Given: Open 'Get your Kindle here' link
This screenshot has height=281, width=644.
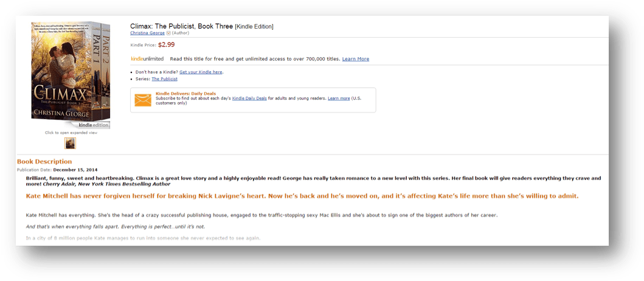Looking at the screenshot, I should click(201, 72).
